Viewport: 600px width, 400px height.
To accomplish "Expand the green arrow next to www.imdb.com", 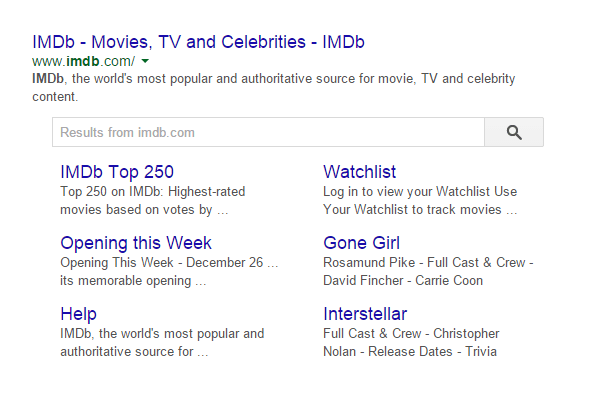I will (145, 61).
